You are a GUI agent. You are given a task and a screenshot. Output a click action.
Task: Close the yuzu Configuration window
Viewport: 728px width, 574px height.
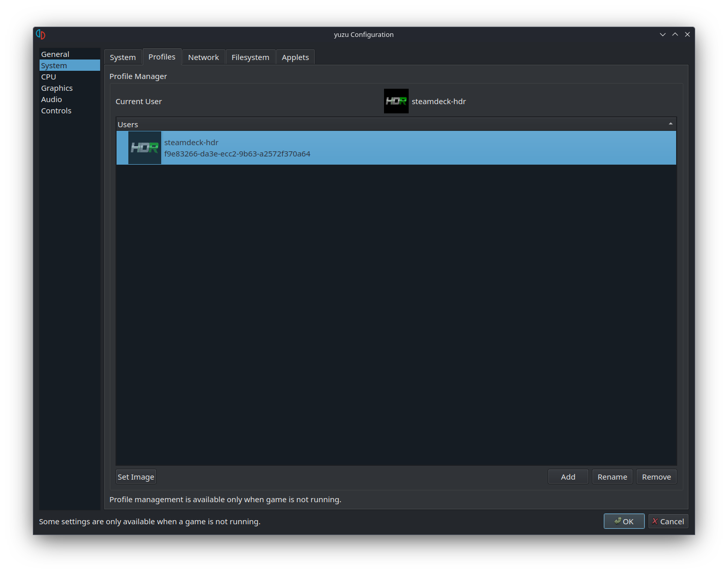[687, 34]
